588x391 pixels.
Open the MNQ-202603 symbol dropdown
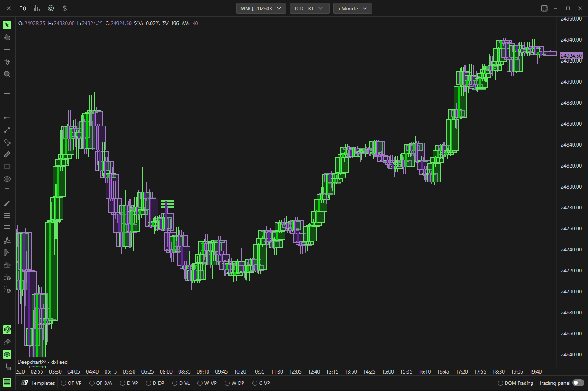click(x=261, y=8)
